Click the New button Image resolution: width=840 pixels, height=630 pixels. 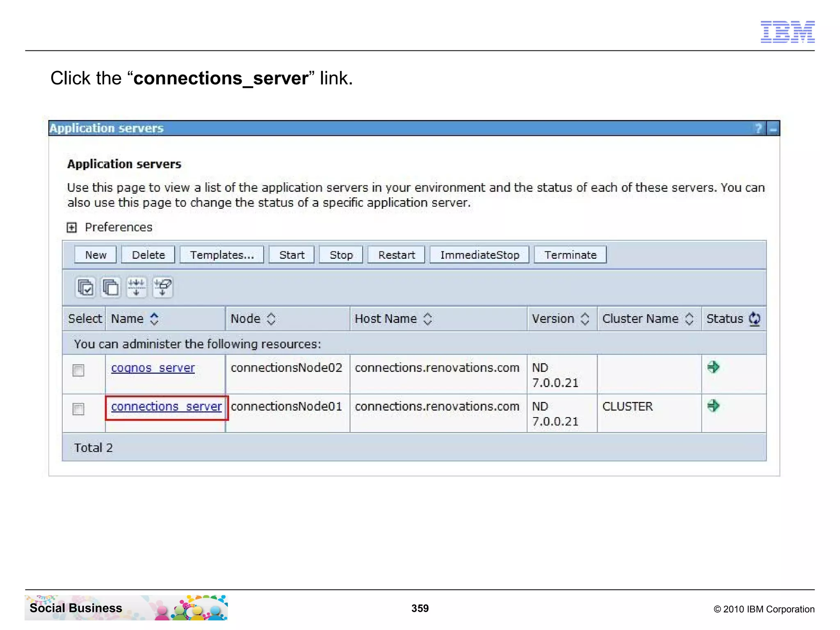click(x=96, y=255)
